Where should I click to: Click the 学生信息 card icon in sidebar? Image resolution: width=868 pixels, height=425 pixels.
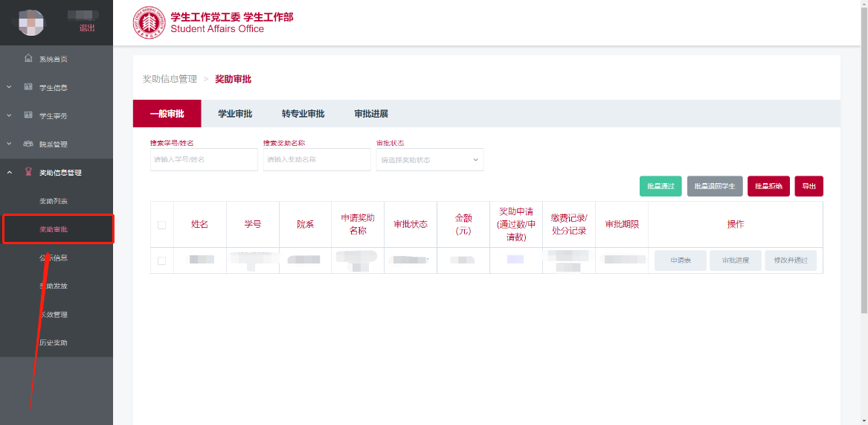tap(28, 87)
